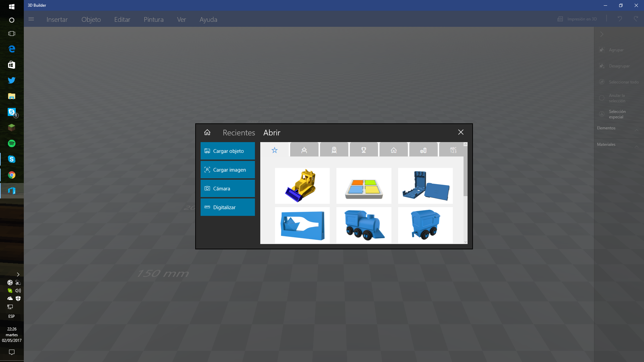Viewport: 644px width, 362px height.
Task: Open the robot category tab
Action: point(304,150)
